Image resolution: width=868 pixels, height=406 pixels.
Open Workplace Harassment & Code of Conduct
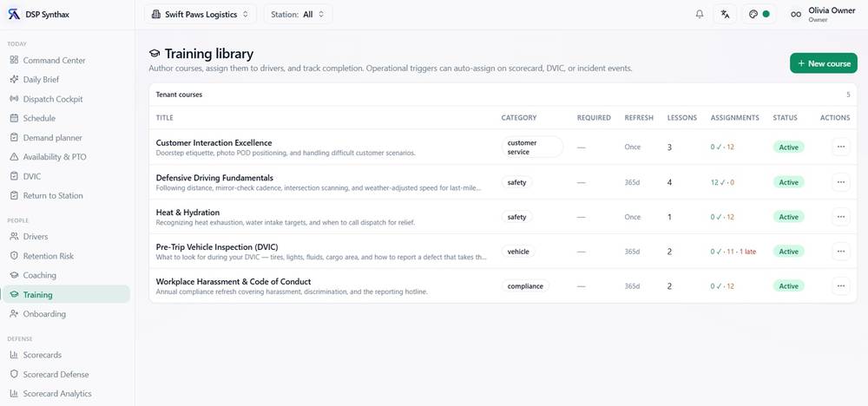pyautogui.click(x=233, y=282)
